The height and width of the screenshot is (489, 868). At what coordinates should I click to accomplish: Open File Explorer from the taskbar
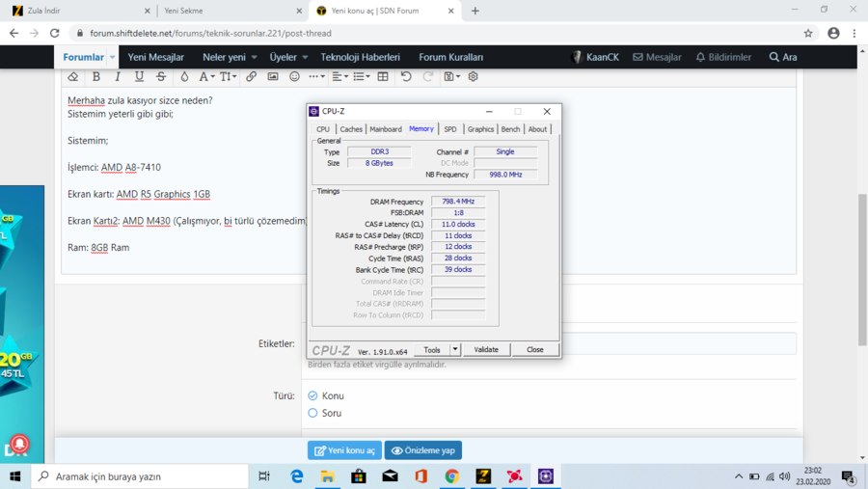point(328,476)
